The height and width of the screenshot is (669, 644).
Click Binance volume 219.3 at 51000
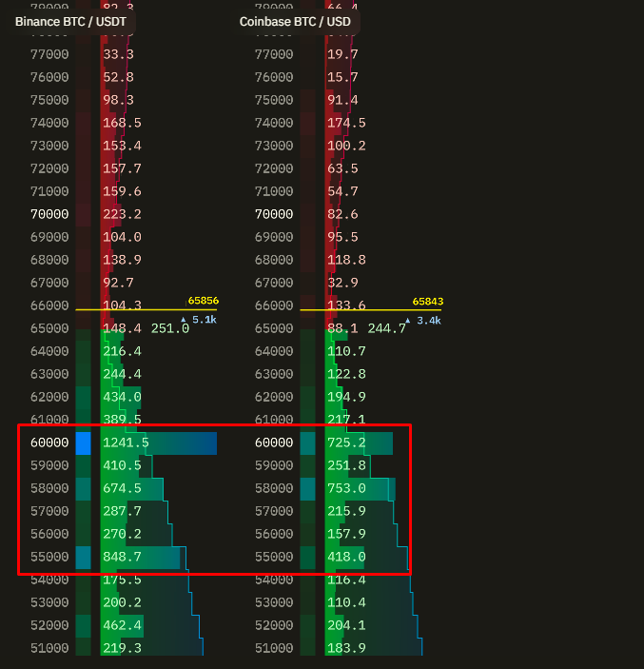click(122, 648)
